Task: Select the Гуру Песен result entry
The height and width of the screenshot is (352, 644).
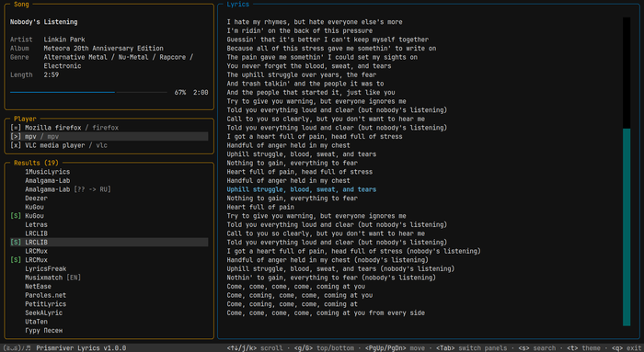Action: click(44, 331)
